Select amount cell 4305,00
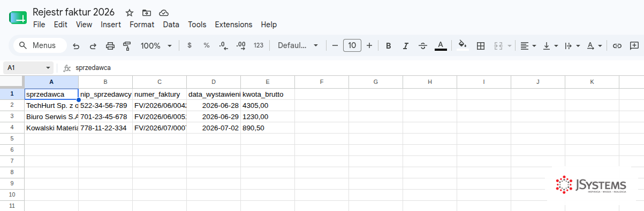Viewport: 644px width, 211px height. pyautogui.click(x=268, y=105)
